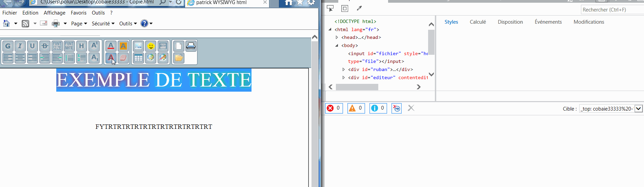Click the pink eraser clear-format button
The height and width of the screenshot is (187, 644).
[123, 58]
